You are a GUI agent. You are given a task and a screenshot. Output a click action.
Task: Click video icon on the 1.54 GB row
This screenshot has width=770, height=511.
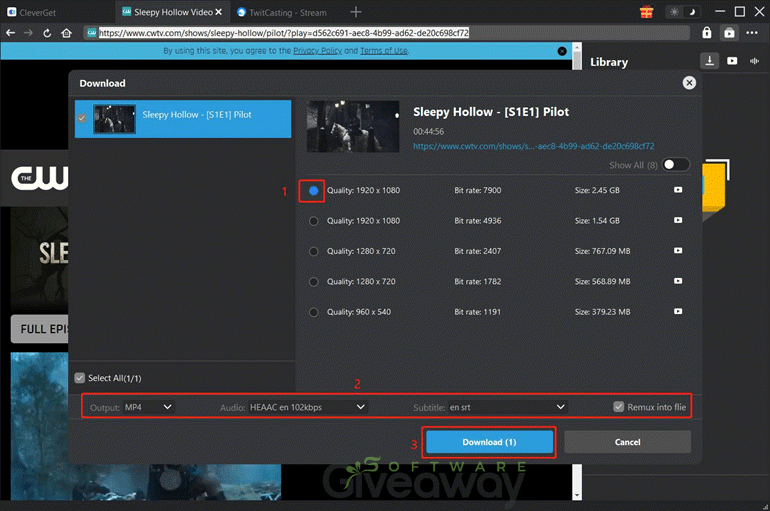pyautogui.click(x=678, y=220)
